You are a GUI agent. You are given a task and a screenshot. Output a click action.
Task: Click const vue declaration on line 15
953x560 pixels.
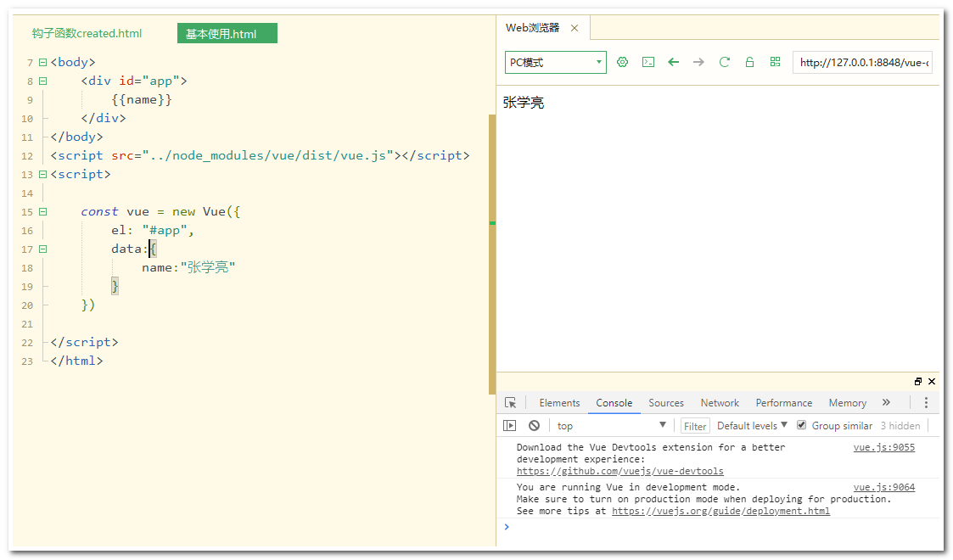click(115, 211)
